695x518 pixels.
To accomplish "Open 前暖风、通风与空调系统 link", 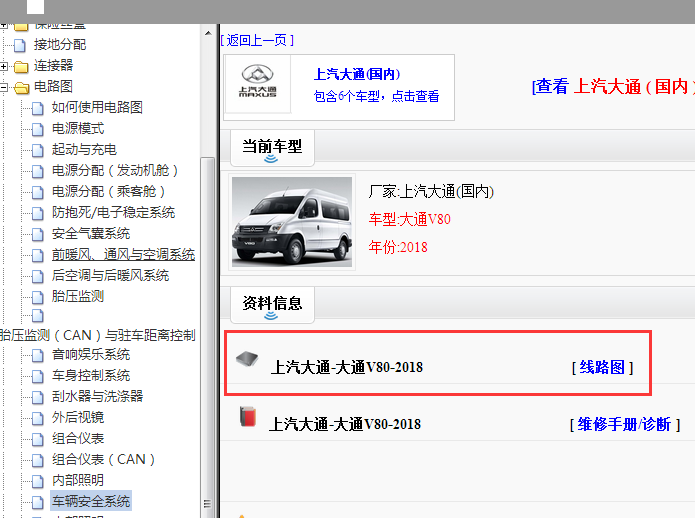I will click(123, 254).
